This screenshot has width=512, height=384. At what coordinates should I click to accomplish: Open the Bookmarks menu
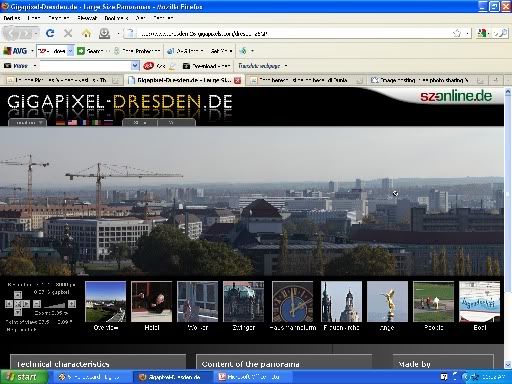coord(116,18)
